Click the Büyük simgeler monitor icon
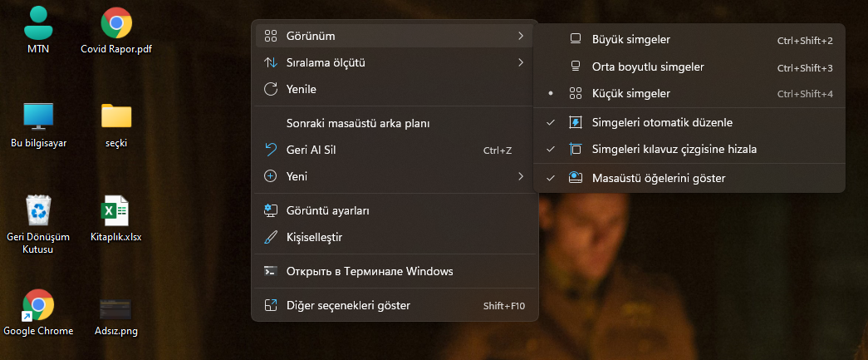Screen dimensions: 868x360 576,39
